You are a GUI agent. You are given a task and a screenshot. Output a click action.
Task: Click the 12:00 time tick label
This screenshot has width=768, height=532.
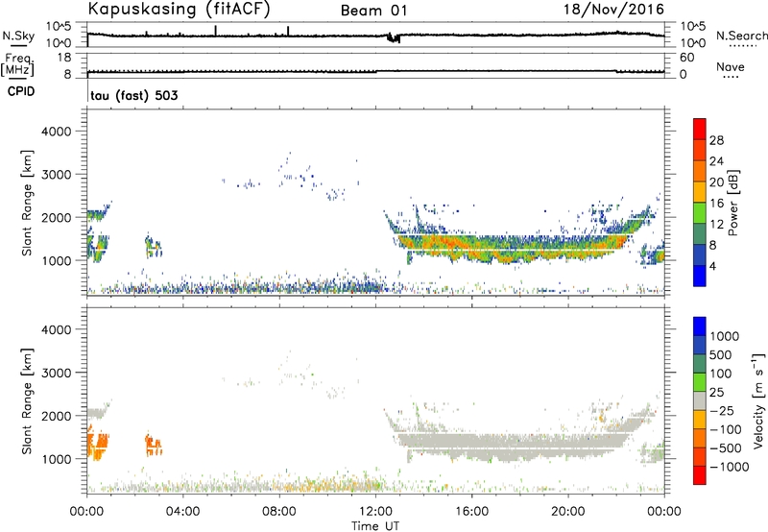[x=375, y=512]
